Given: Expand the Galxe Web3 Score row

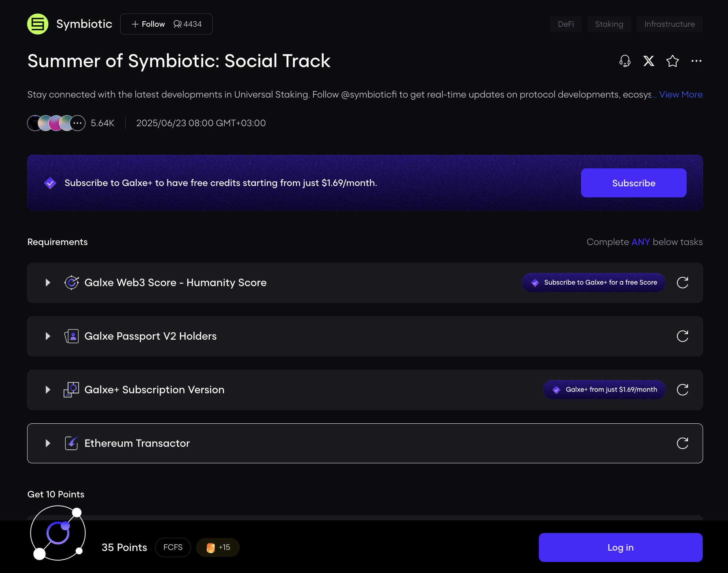Looking at the screenshot, I should [x=48, y=282].
